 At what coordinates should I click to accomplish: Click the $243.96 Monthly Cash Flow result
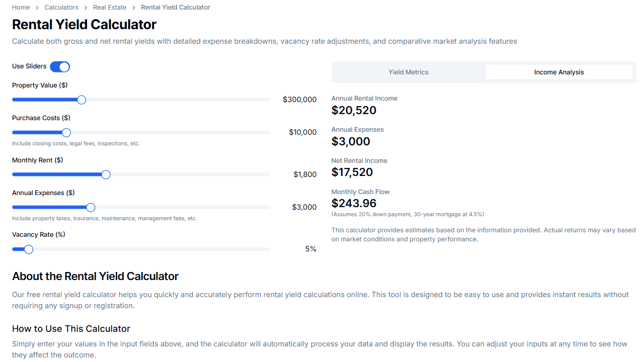354,204
